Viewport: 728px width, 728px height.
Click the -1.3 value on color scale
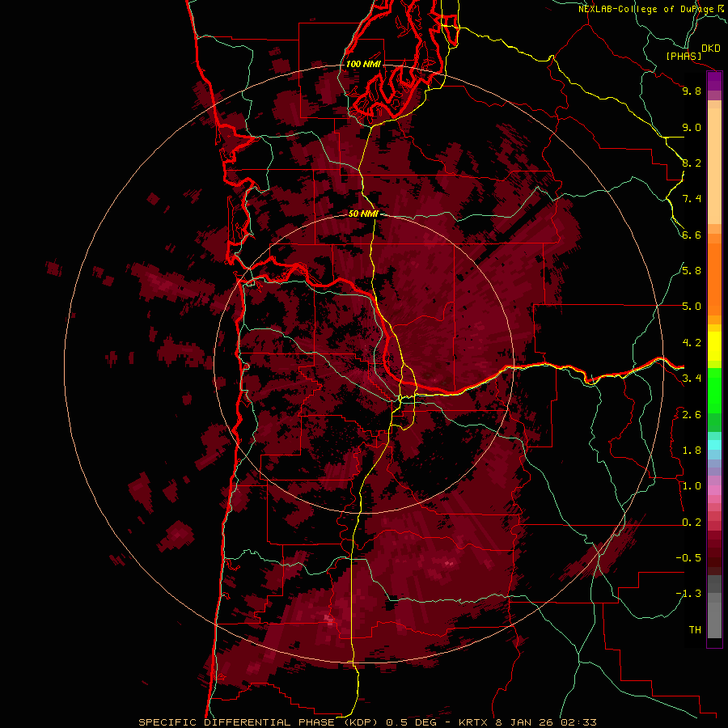click(688, 594)
